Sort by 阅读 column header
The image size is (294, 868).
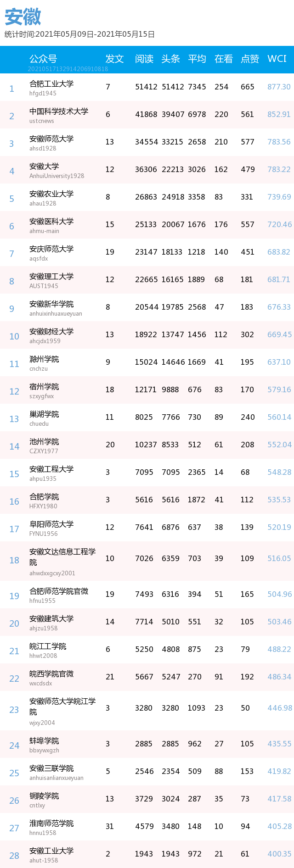tap(144, 59)
